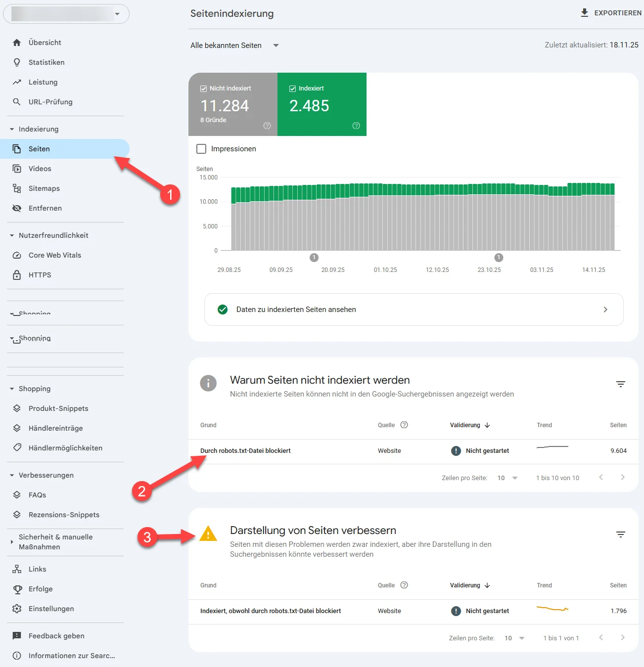
Task: Collapse the Indexierung sidebar section
Action: 11,129
